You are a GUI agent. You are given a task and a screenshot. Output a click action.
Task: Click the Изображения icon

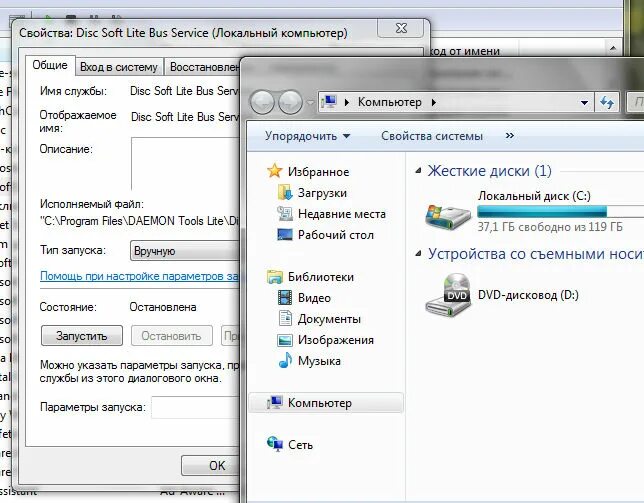coord(285,340)
